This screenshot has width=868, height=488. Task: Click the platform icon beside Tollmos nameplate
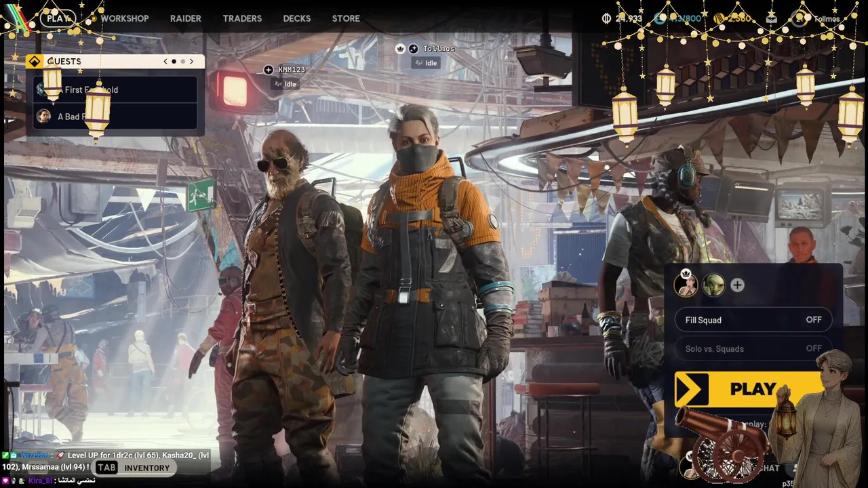(x=413, y=49)
